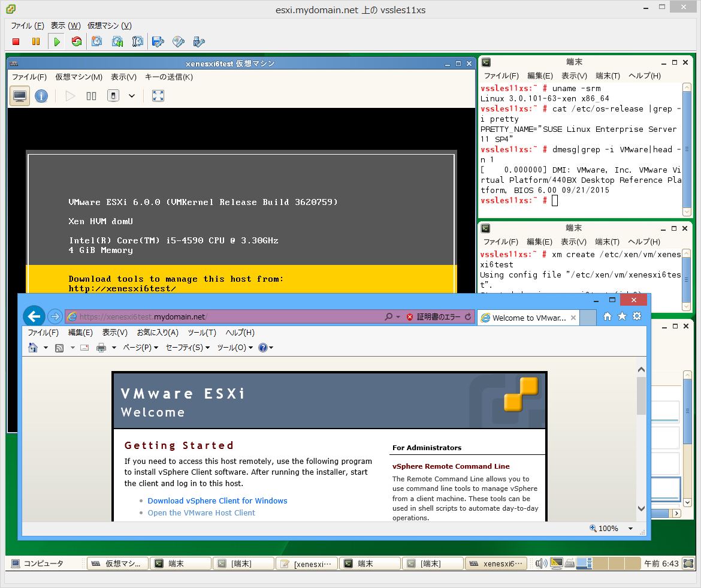Open 表示(W) menu in the vSphere console window

pos(65,26)
